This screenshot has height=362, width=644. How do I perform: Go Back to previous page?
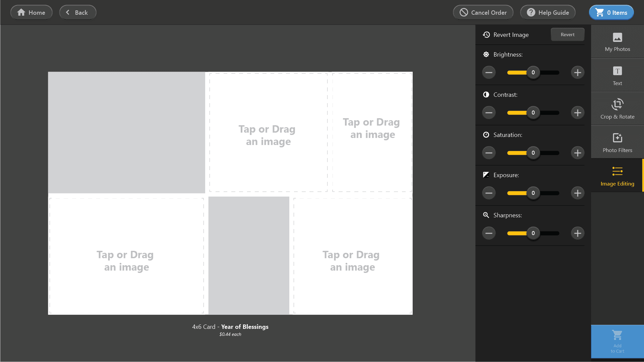click(78, 12)
